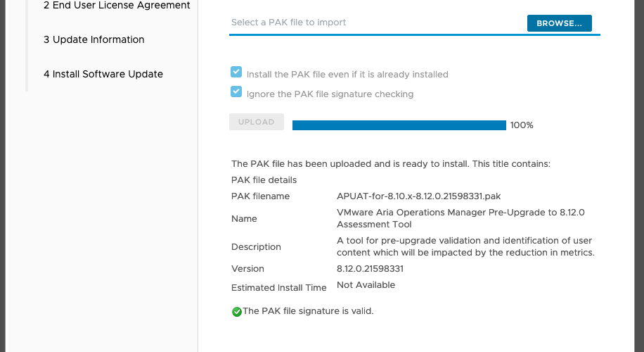
Task: Click the Select a PAK file input field
Action: 378,23
